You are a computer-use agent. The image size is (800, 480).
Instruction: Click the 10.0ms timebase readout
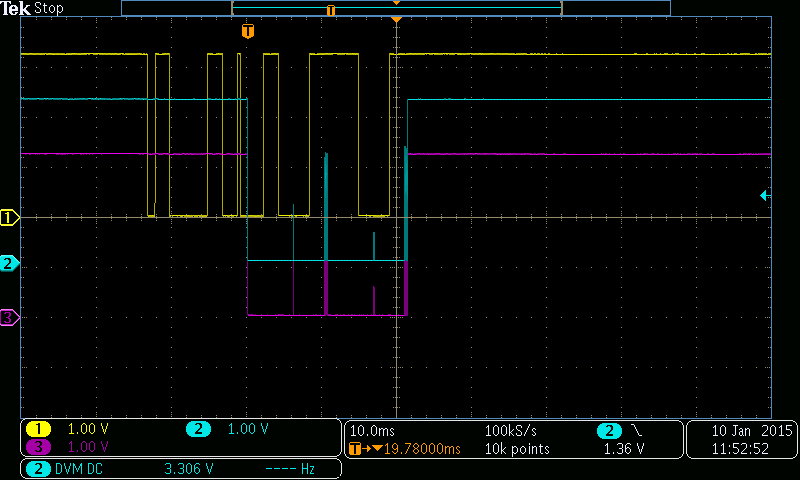372,431
